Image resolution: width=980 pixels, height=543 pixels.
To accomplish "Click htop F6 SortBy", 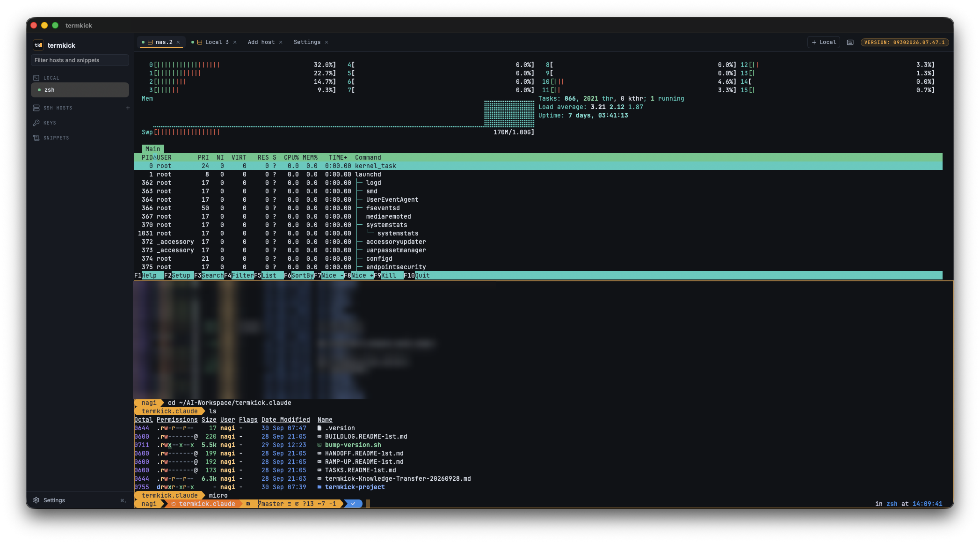I will point(299,275).
